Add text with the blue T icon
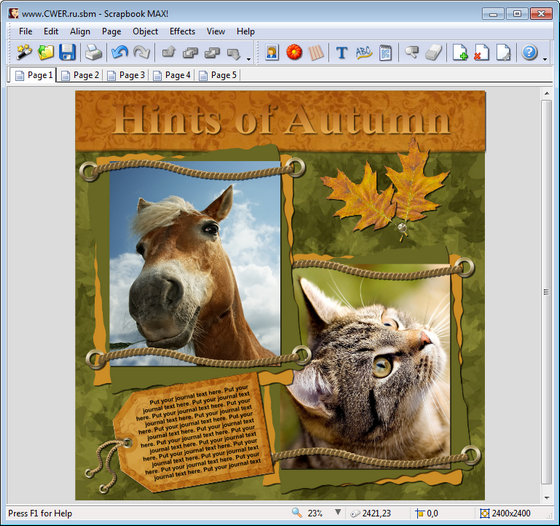Viewport: 560px width, 526px height. click(341, 53)
